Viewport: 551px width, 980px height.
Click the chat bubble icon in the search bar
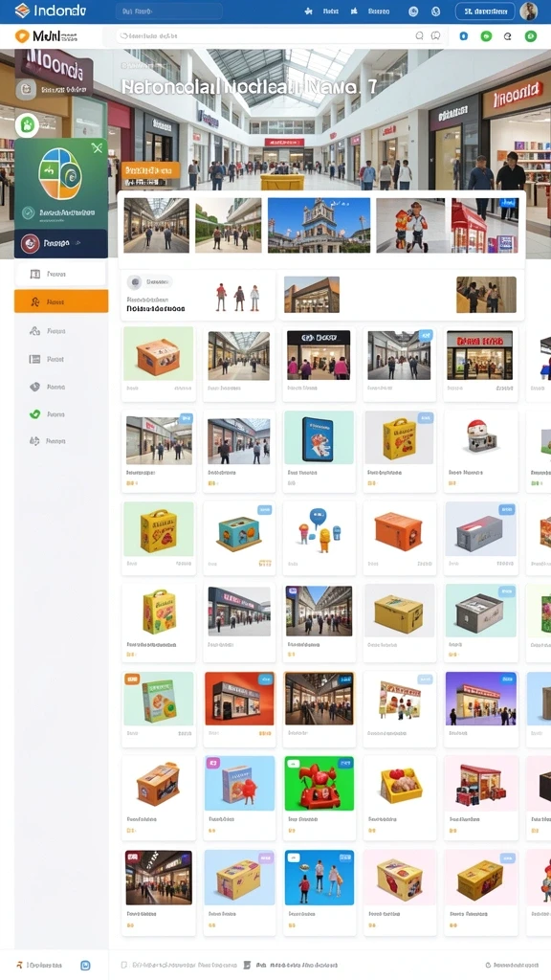pos(436,36)
